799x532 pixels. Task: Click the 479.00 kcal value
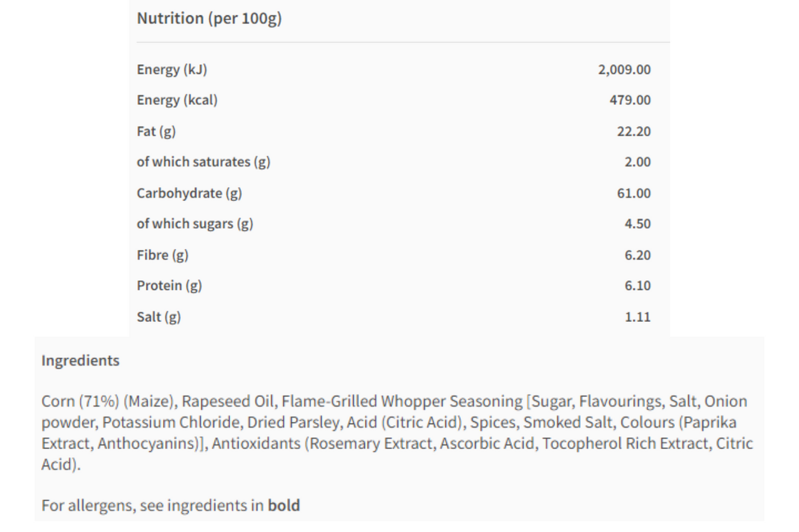click(x=630, y=100)
